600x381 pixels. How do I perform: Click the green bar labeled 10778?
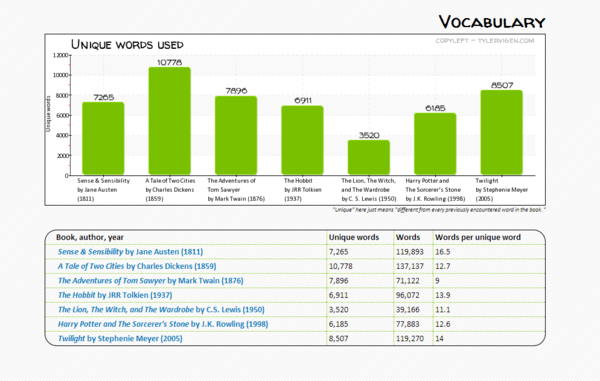click(170, 121)
